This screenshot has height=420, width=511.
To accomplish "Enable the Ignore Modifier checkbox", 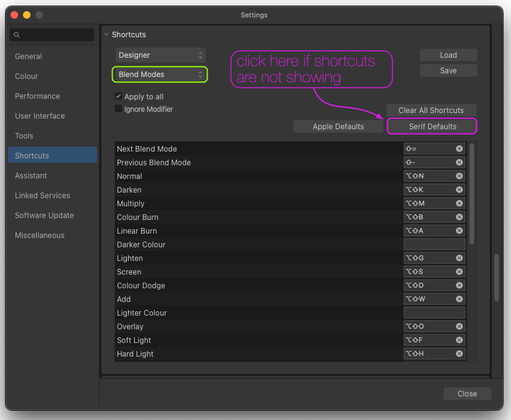I will pos(118,108).
